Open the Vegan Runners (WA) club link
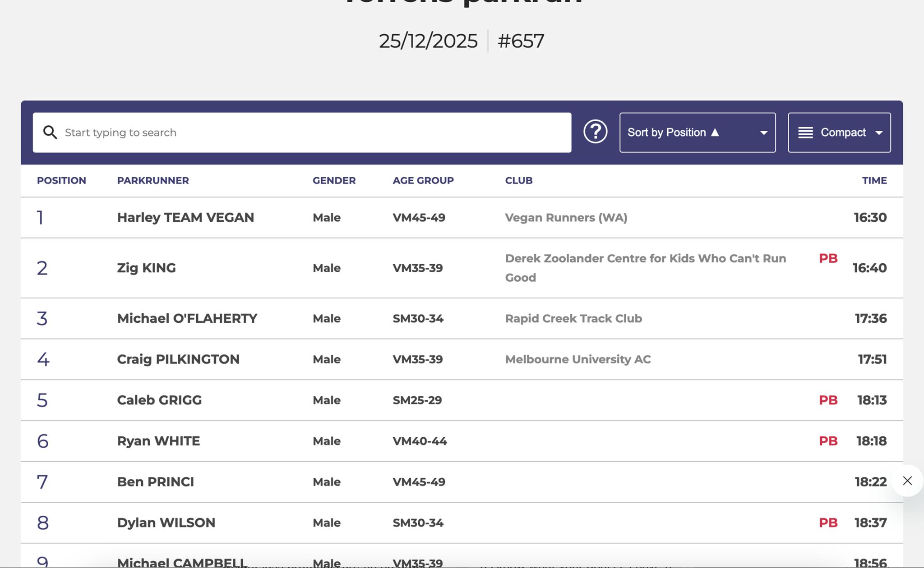Screen dimensions: 924x568 pyautogui.click(x=566, y=218)
